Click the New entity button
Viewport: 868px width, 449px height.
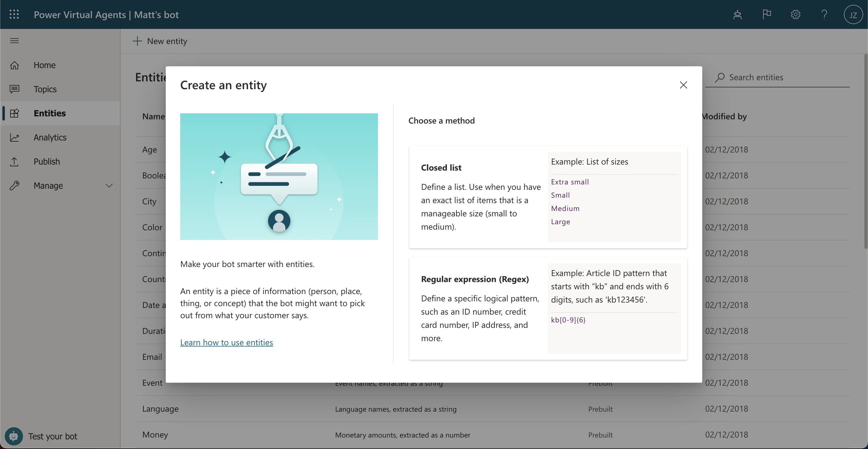(x=160, y=41)
